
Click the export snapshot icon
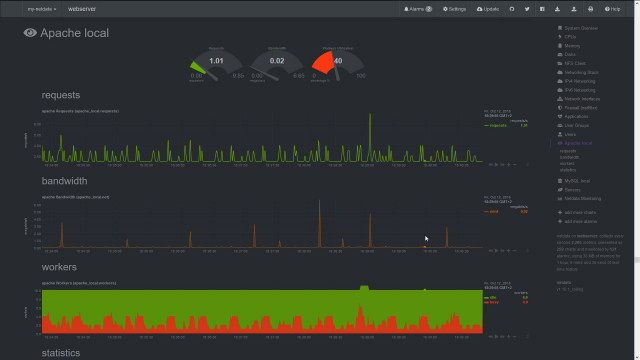(574, 9)
